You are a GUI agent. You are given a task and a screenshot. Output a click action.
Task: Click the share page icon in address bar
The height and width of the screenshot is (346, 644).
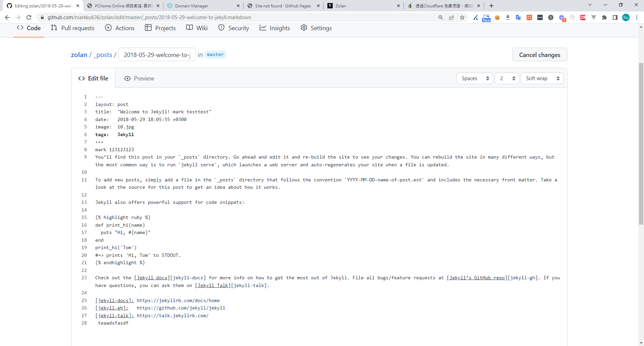tap(451, 17)
